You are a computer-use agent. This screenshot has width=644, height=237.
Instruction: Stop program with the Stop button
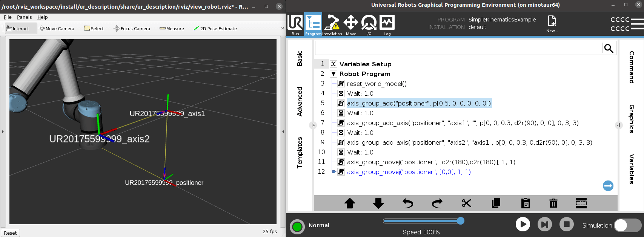566,224
